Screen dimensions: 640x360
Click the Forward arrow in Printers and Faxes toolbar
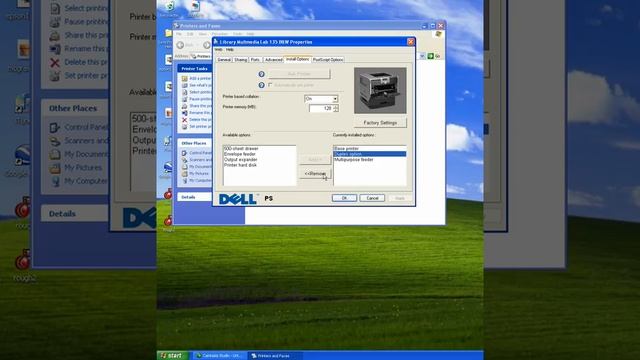(207, 45)
